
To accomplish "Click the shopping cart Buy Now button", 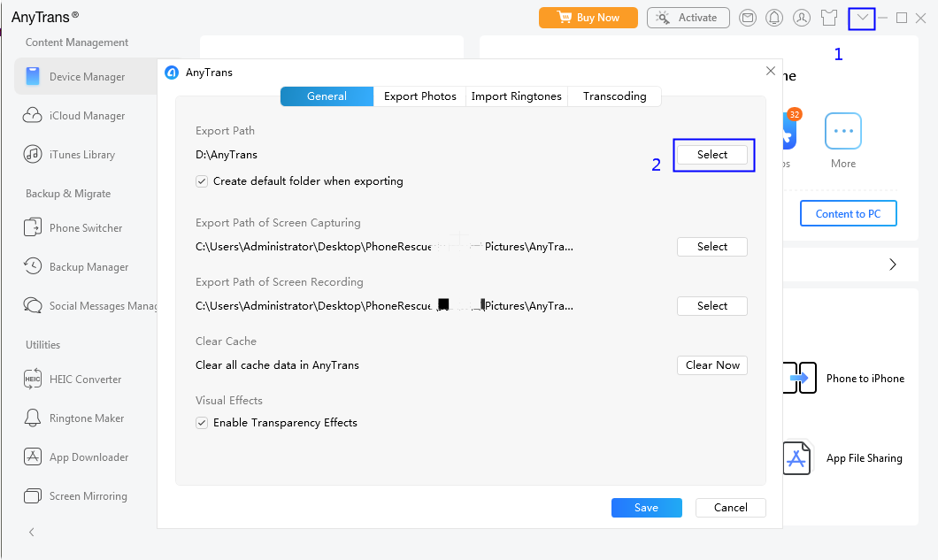I will click(588, 18).
